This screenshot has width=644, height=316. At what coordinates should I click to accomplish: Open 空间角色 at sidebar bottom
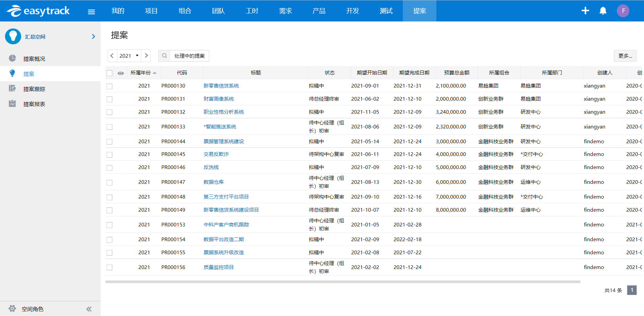(33, 309)
